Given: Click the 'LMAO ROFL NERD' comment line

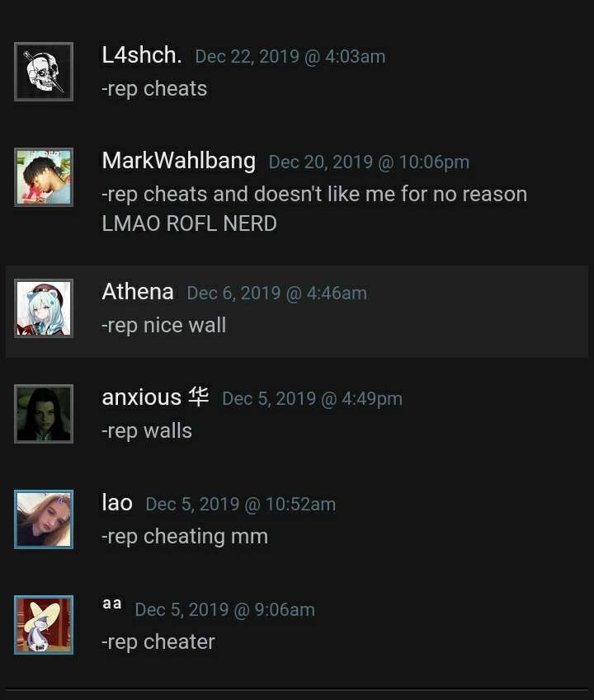Looking at the screenshot, I should 190,223.
